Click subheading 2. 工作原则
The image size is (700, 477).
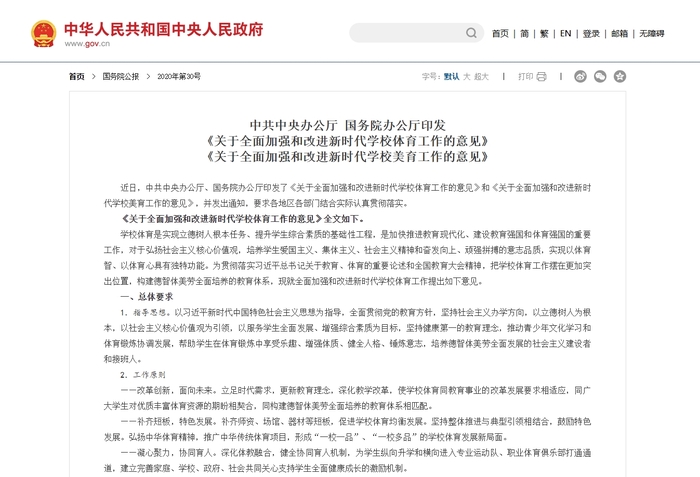point(143,375)
